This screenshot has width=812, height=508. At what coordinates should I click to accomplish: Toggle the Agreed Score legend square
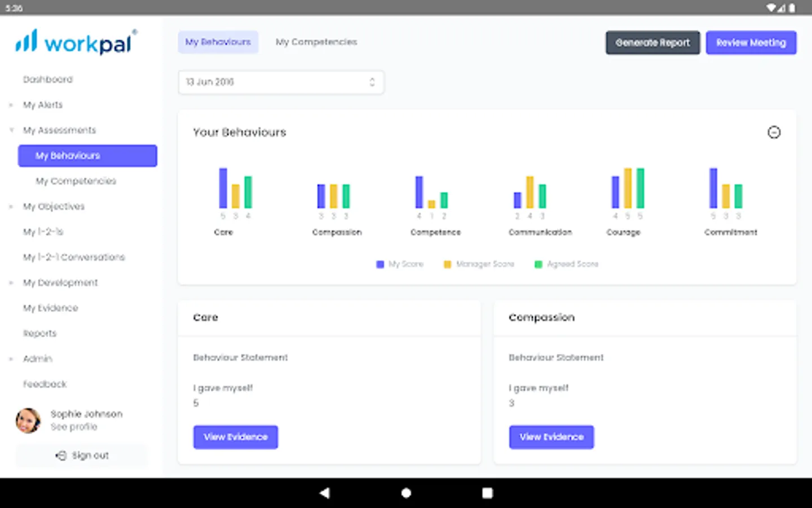[x=539, y=264]
